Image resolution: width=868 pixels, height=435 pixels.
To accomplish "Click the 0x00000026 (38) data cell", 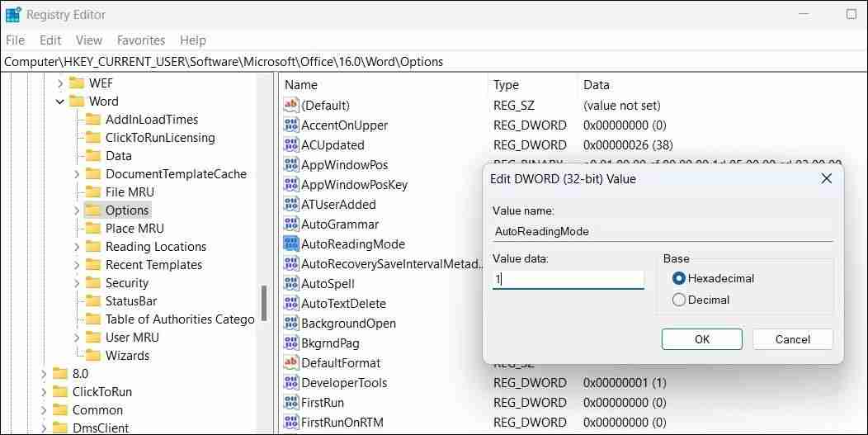I will pyautogui.click(x=628, y=145).
